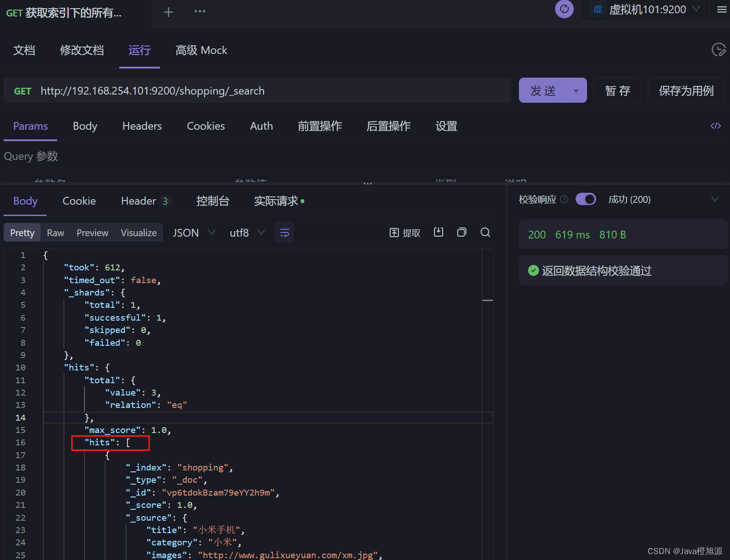Image resolution: width=730 pixels, height=560 pixels.
Task: Open the hamburger menu at top right
Action: coord(722,9)
